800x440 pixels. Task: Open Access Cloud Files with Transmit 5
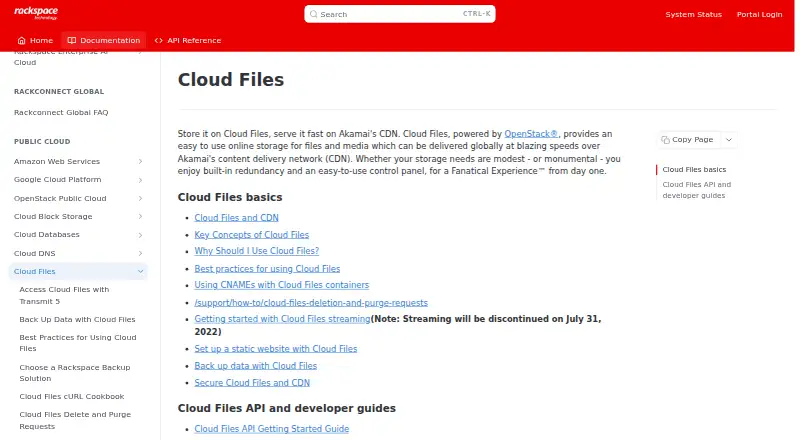[64, 296]
